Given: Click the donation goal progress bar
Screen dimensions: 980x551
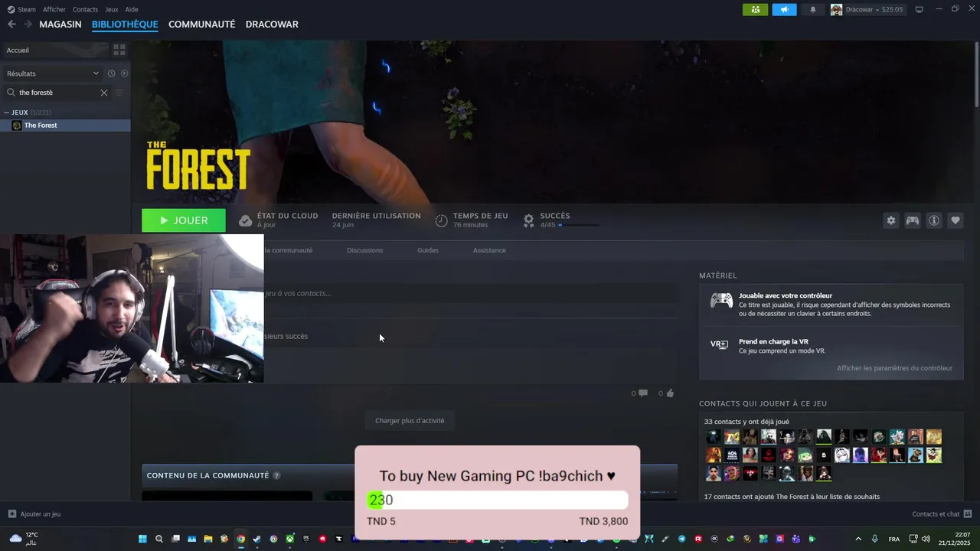Looking at the screenshot, I should pos(498,500).
